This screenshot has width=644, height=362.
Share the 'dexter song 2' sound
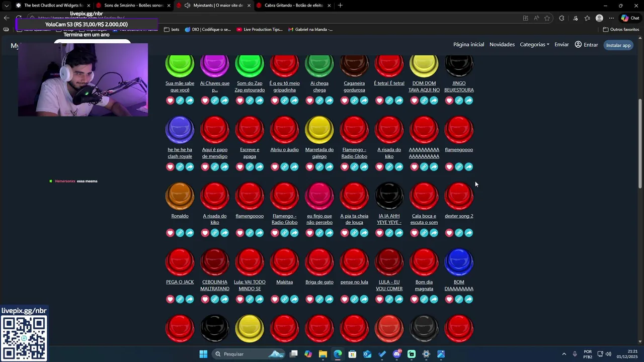pos(469,233)
